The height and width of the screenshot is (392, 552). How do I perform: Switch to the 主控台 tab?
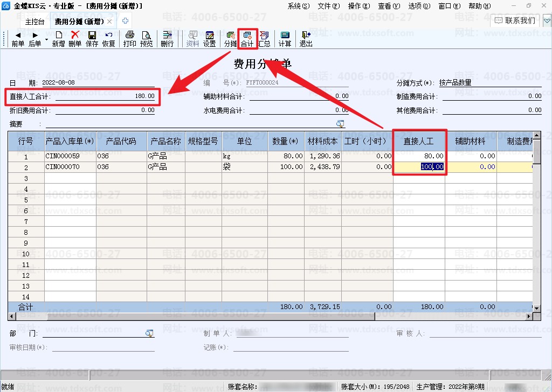(x=35, y=22)
